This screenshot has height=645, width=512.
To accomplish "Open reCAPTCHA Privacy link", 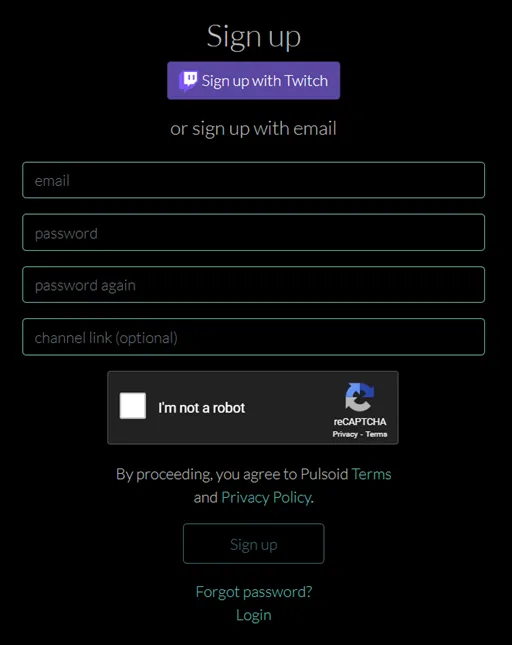I will tap(345, 434).
